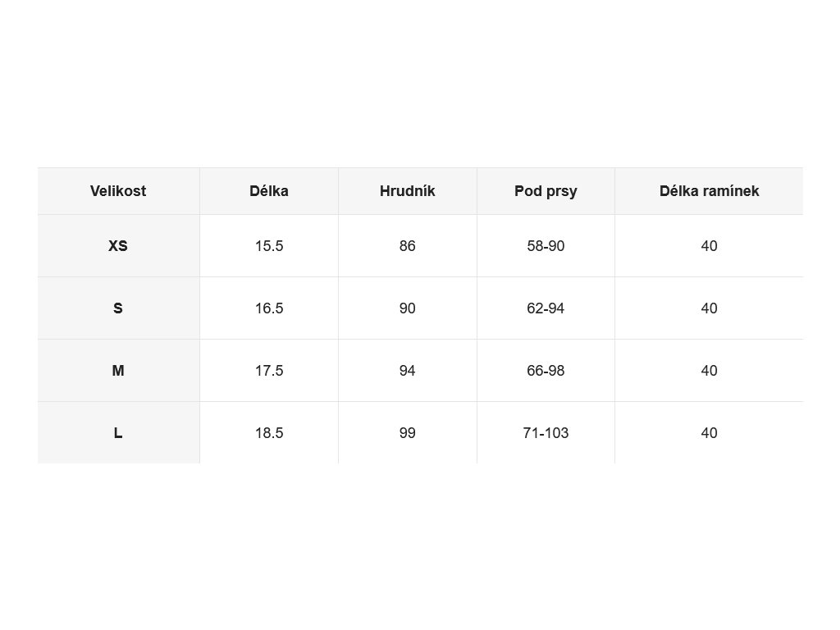Click the 71-103 underbust cell
840x630 pixels.
[546, 432]
